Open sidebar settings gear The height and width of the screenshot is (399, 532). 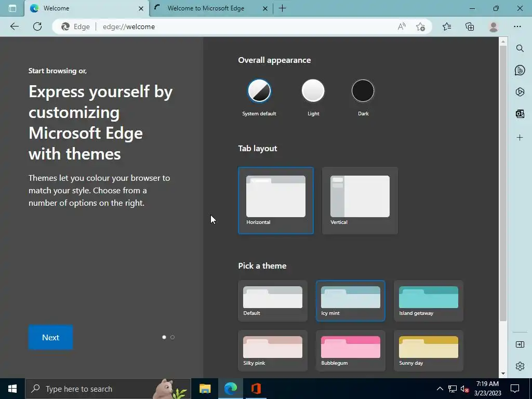(520, 366)
